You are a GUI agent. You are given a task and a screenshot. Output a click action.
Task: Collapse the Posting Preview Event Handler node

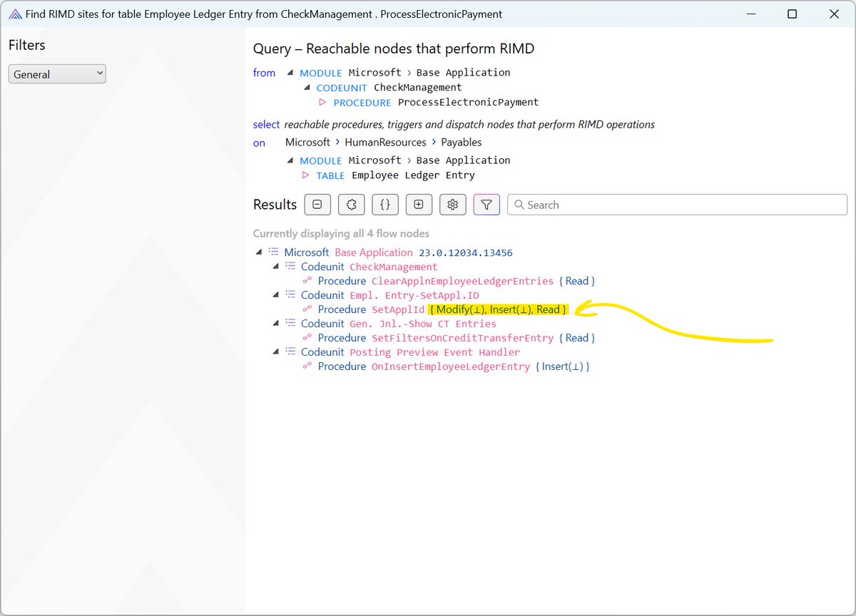point(275,352)
